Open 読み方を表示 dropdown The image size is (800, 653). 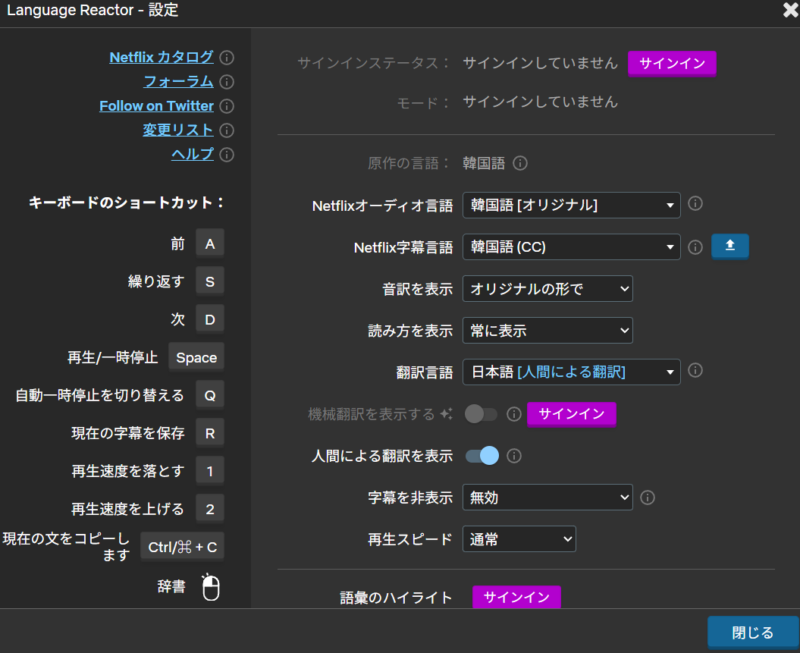pos(547,331)
